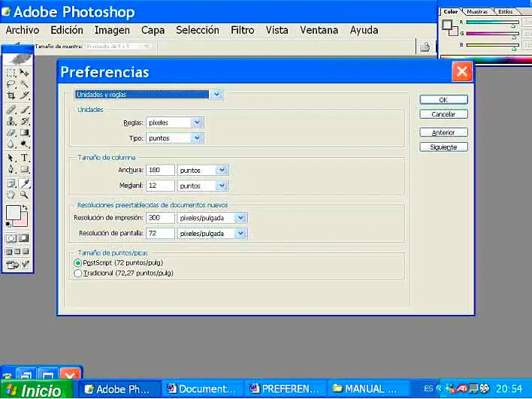This screenshot has width=532, height=399.
Task: Select the Lasso tool
Action: (11, 84)
